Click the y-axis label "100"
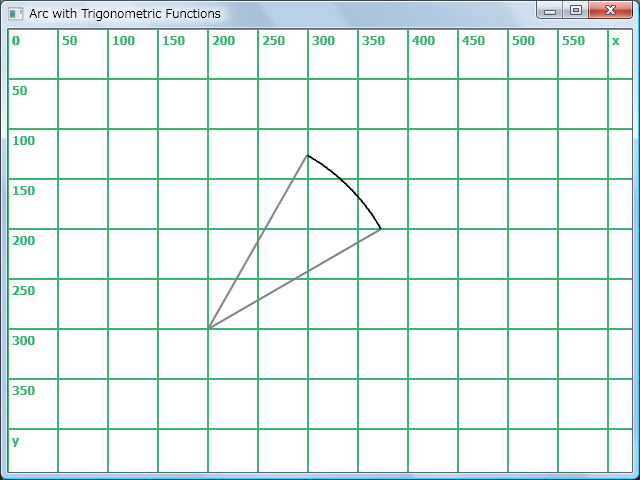640x480 pixels. pyautogui.click(x=24, y=141)
